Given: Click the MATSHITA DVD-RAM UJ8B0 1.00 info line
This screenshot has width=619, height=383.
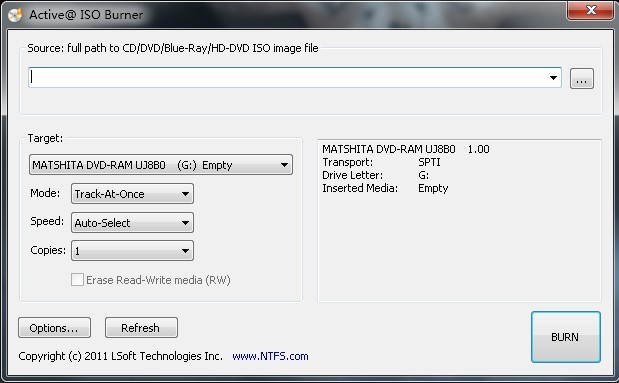Looking at the screenshot, I should click(406, 149).
